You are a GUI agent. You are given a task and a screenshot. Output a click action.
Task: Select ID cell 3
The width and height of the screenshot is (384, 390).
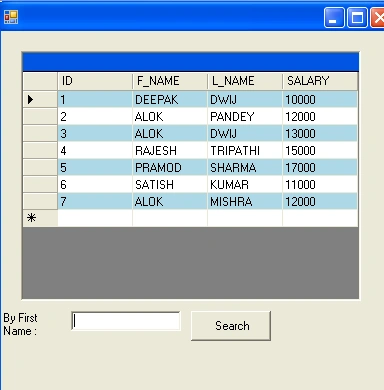[x=95, y=133]
